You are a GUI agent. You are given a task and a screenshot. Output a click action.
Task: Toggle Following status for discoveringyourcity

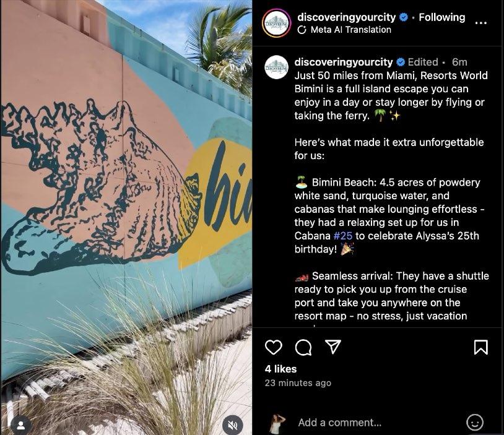coord(441,17)
